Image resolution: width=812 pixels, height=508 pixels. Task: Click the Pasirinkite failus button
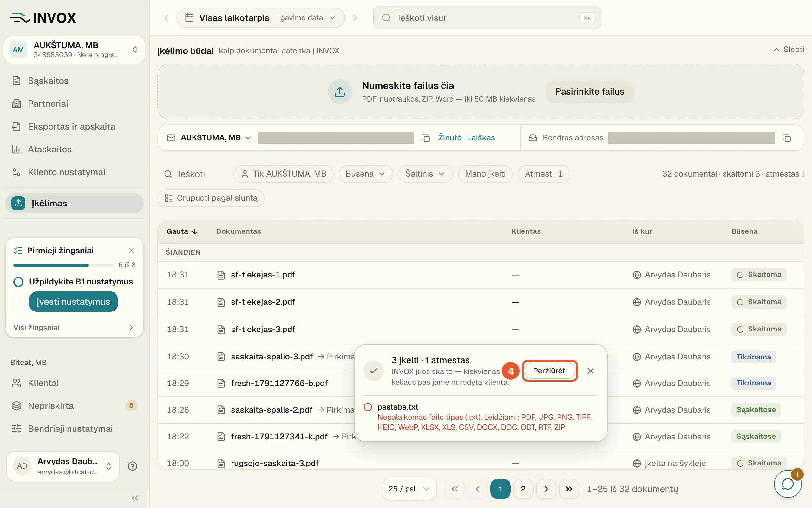coord(590,91)
